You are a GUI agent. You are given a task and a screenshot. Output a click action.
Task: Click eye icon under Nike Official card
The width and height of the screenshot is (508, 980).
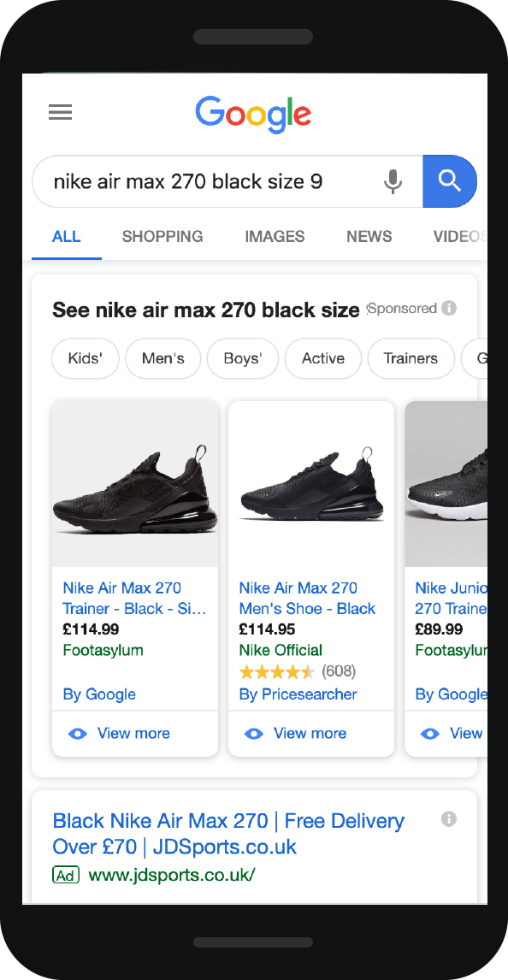pos(254,734)
